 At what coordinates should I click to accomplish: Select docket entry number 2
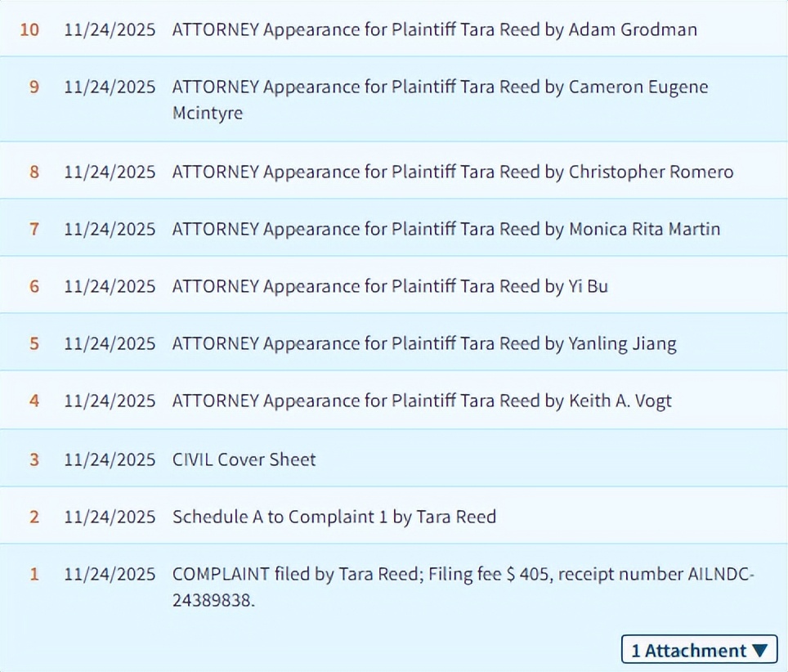click(34, 517)
